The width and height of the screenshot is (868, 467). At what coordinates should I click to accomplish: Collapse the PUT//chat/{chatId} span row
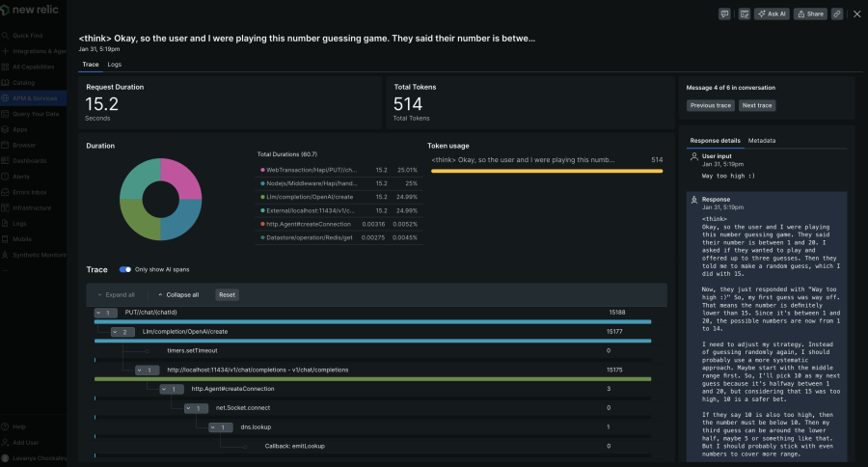click(105, 313)
